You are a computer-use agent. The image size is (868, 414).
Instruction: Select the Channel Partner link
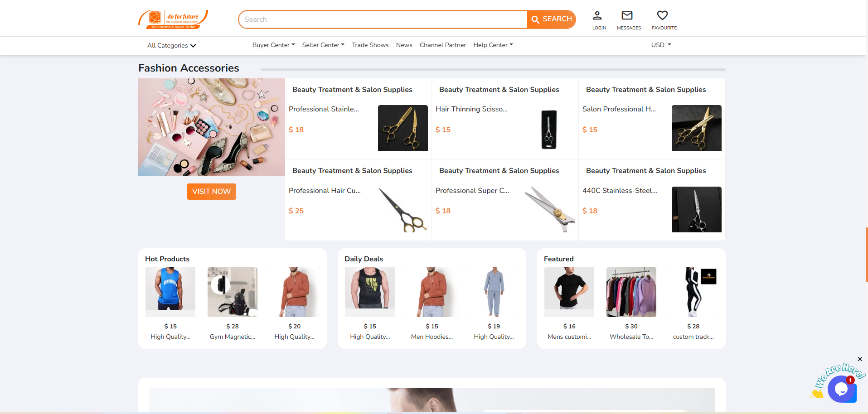click(x=442, y=45)
